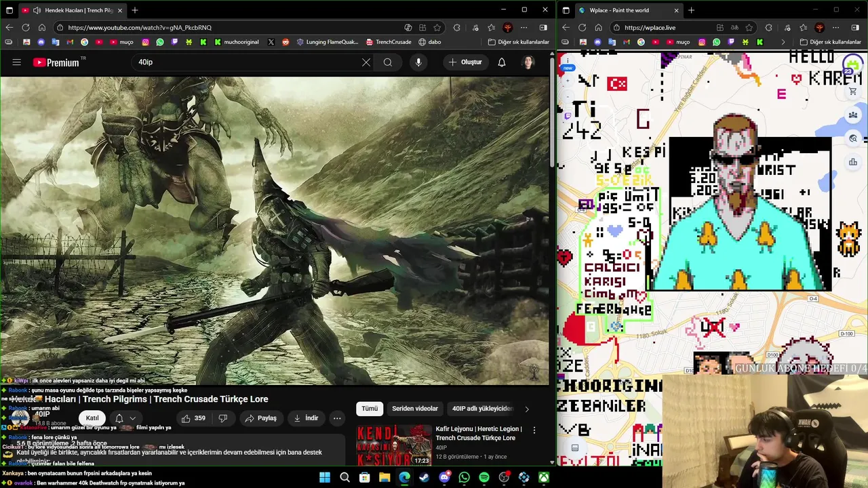This screenshot has width=868, height=488.
Task: Open Kafir Lejyonu Heretic Legion video title
Action: [479, 433]
